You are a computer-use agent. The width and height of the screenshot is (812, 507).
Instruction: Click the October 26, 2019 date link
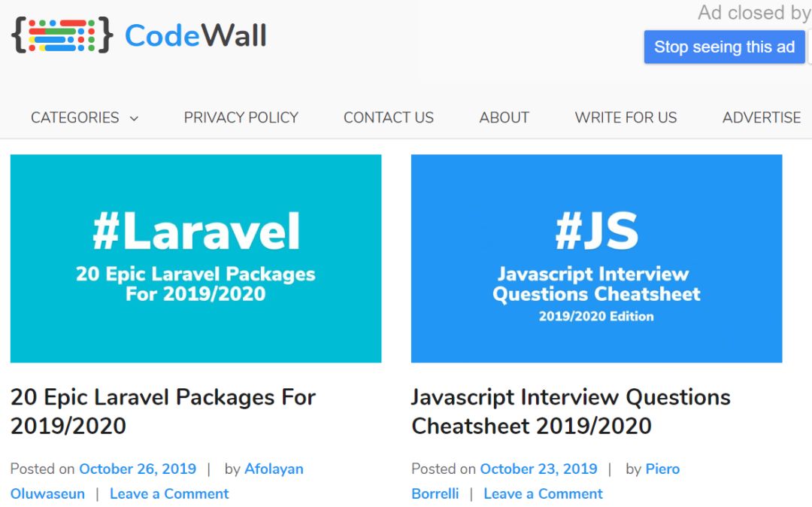(x=138, y=469)
